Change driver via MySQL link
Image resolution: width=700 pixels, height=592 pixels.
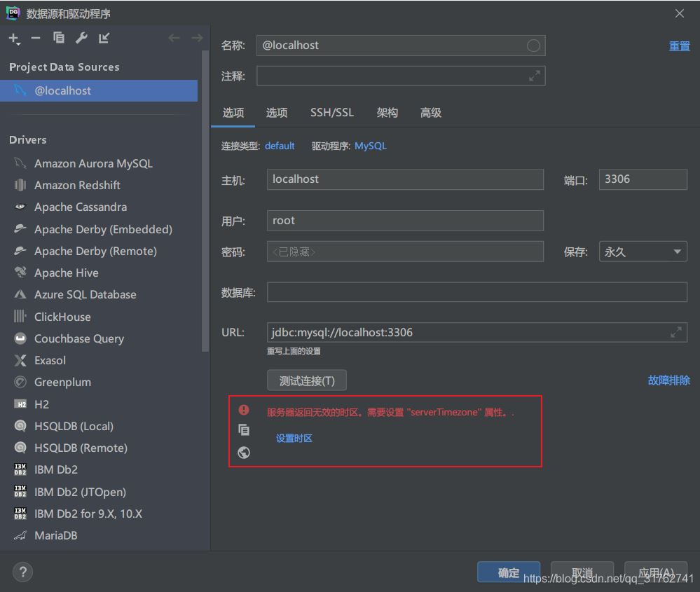[x=370, y=146]
